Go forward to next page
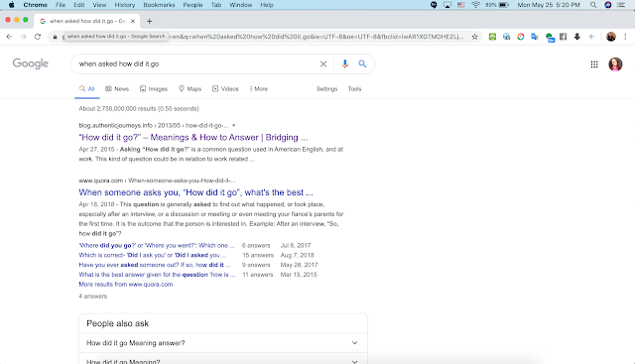This screenshot has width=635, height=364. (x=24, y=37)
